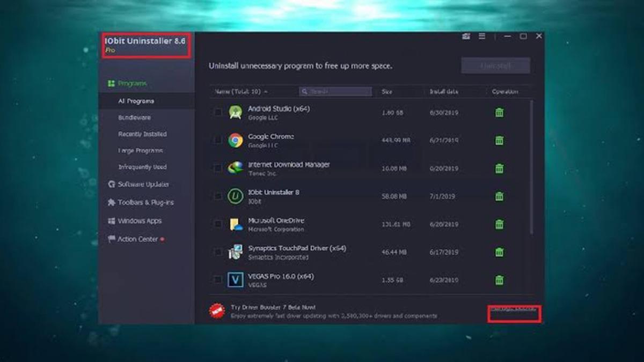Click the Programs grid icon in sidebar
644x362 pixels.
click(x=111, y=83)
